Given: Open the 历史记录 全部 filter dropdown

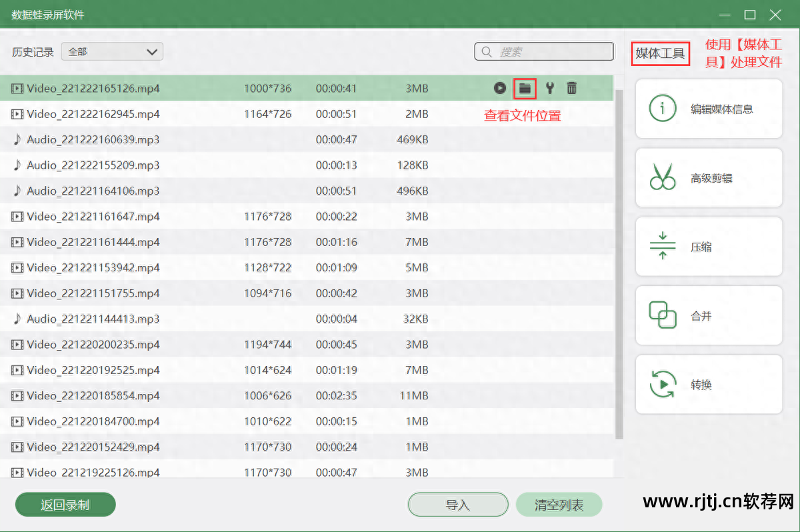Looking at the screenshot, I should (112, 51).
